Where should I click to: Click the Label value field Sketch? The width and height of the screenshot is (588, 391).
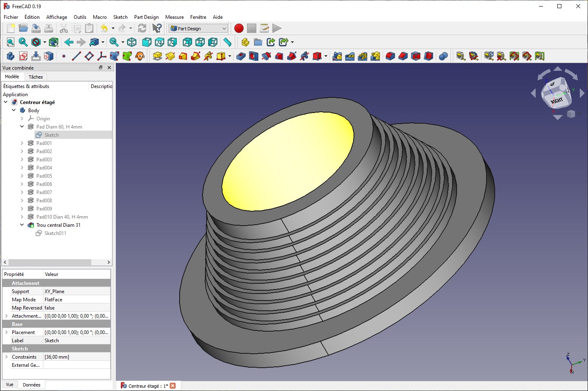click(x=77, y=340)
